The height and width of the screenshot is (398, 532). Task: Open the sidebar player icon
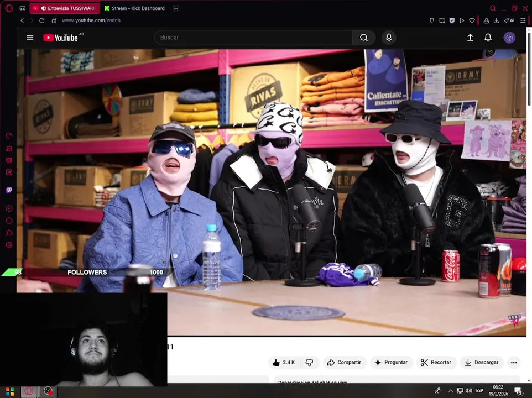coord(9,208)
